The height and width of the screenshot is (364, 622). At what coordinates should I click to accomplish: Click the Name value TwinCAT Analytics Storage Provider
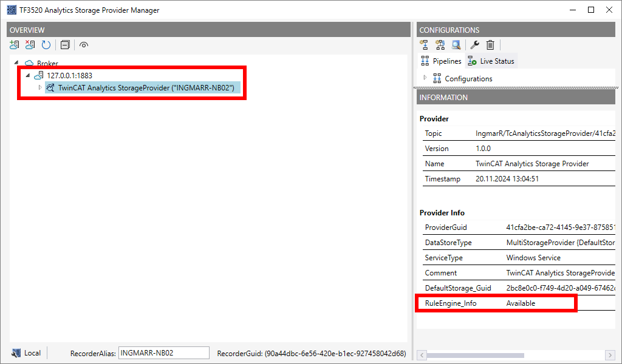tap(532, 164)
